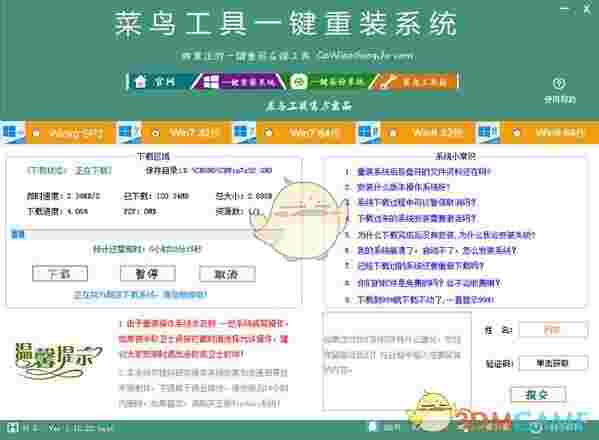Select the Win7 32位 radio button
Screen dimensions: 599x440
coord(155,133)
